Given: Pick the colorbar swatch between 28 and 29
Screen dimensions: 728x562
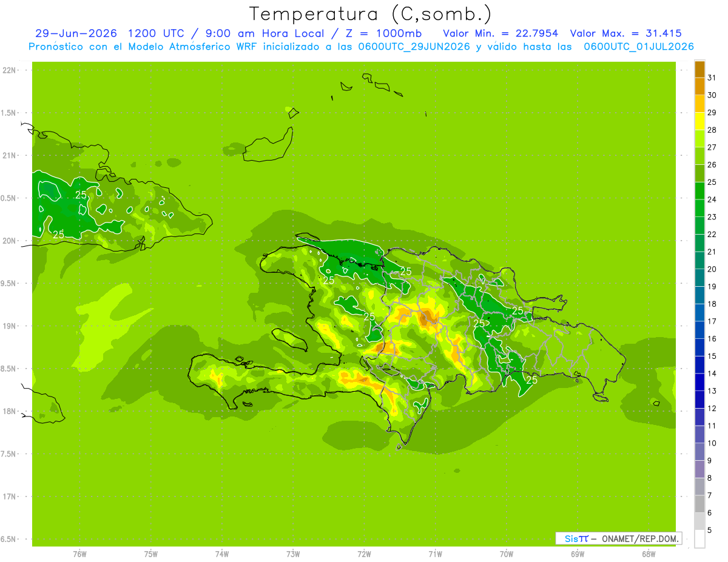Looking at the screenshot, I should coord(699,121).
